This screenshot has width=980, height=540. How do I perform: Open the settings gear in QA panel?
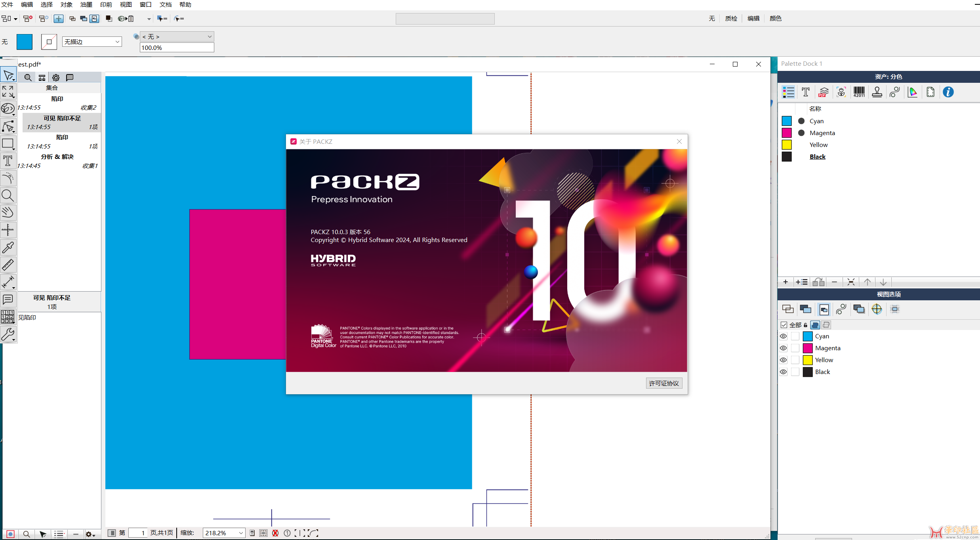56,78
